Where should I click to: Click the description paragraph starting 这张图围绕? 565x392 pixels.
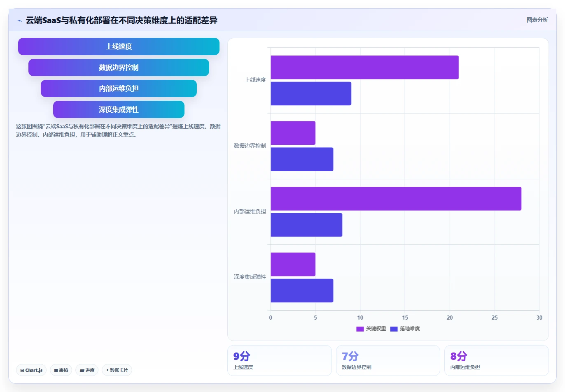tap(118, 130)
